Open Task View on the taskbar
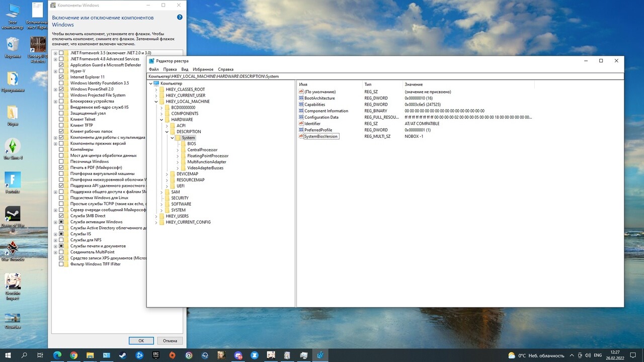The image size is (644, 362). (x=40, y=355)
